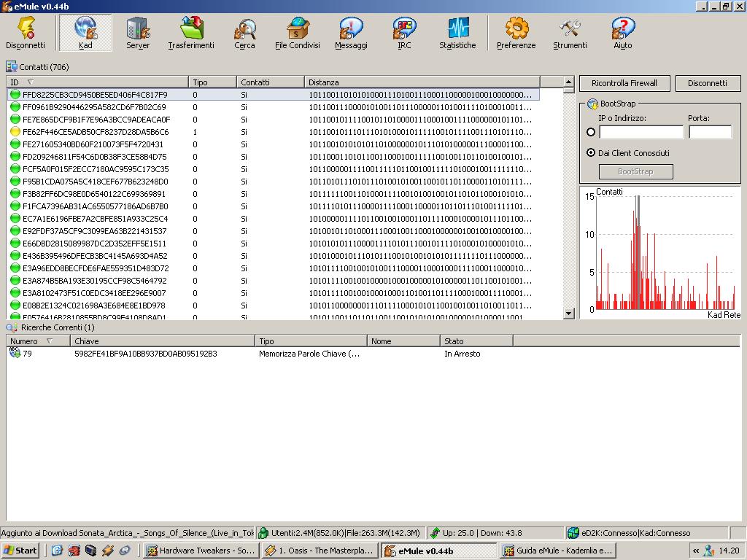Open the Strumenti tools menu

570,32
